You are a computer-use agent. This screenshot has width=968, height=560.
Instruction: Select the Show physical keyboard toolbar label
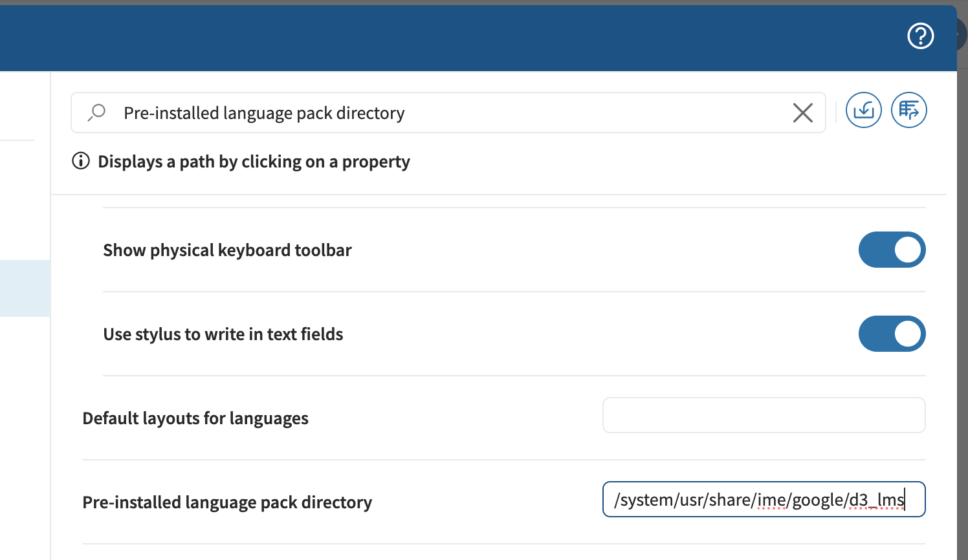pyautogui.click(x=227, y=250)
